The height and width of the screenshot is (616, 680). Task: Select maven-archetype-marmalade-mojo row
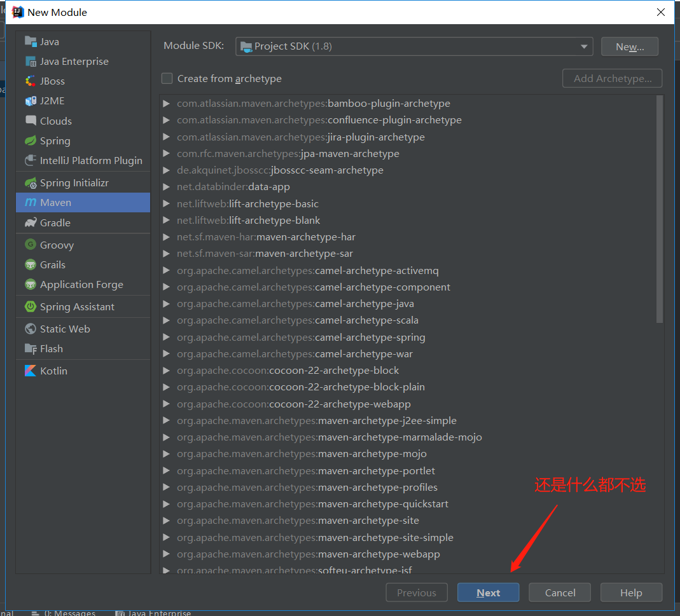(408, 437)
